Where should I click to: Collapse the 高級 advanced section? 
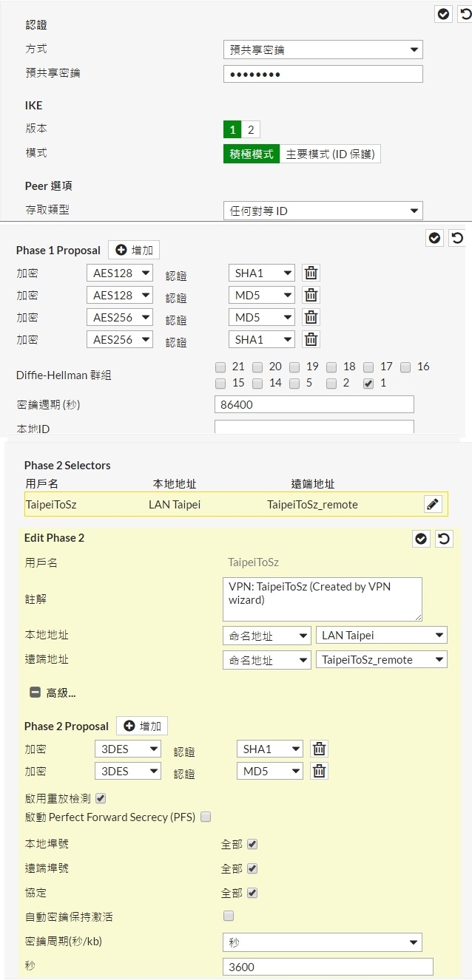tap(35, 693)
